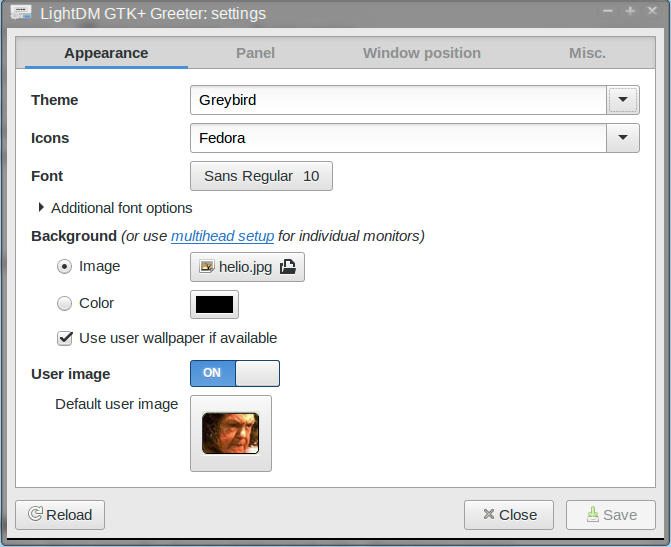Click the Reload button
Screen dimensions: 671x547
click(60, 514)
